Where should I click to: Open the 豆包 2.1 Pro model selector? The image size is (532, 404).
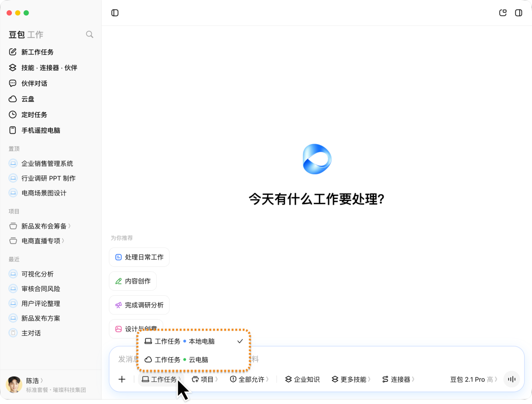[x=473, y=379]
